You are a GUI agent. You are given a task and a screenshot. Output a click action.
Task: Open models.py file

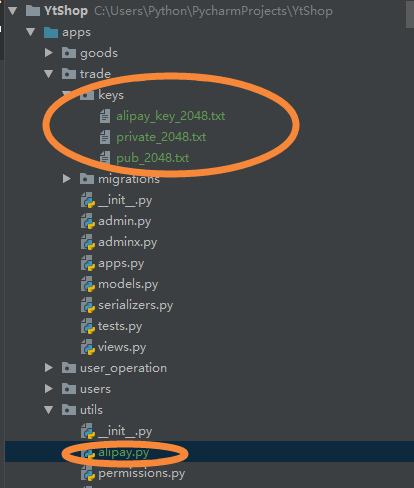point(128,284)
